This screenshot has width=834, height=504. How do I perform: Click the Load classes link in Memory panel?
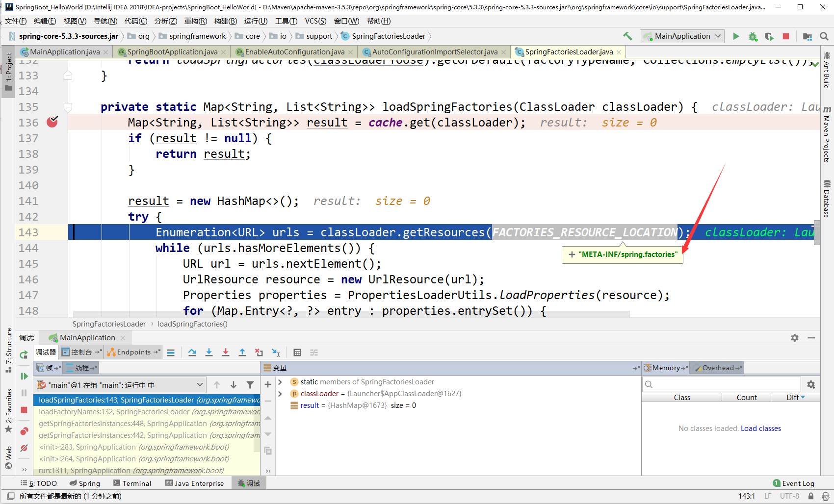(x=760, y=428)
